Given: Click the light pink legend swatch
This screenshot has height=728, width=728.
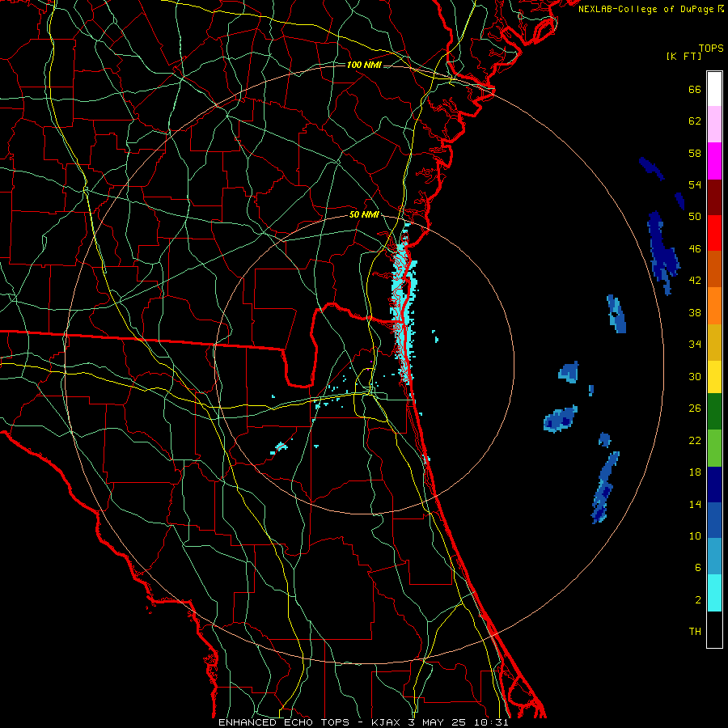Looking at the screenshot, I should pos(714,125).
